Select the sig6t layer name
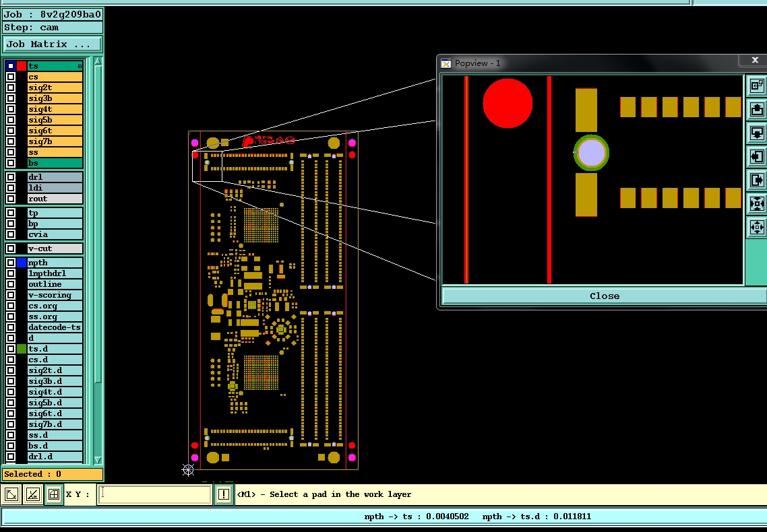Screen dimensions: 767x532 click(x=55, y=131)
